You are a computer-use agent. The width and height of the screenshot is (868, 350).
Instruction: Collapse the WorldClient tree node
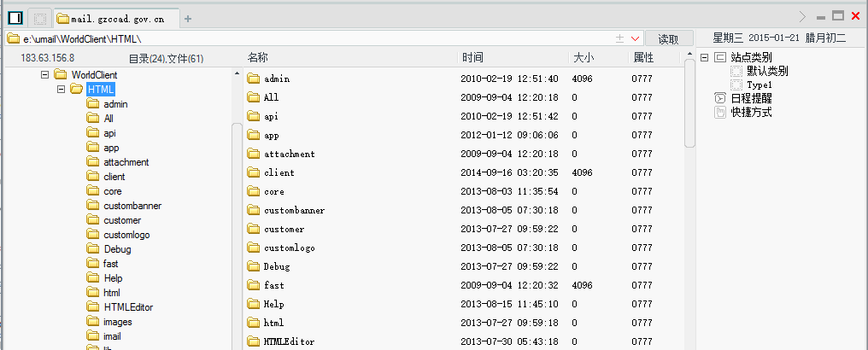[x=45, y=74]
